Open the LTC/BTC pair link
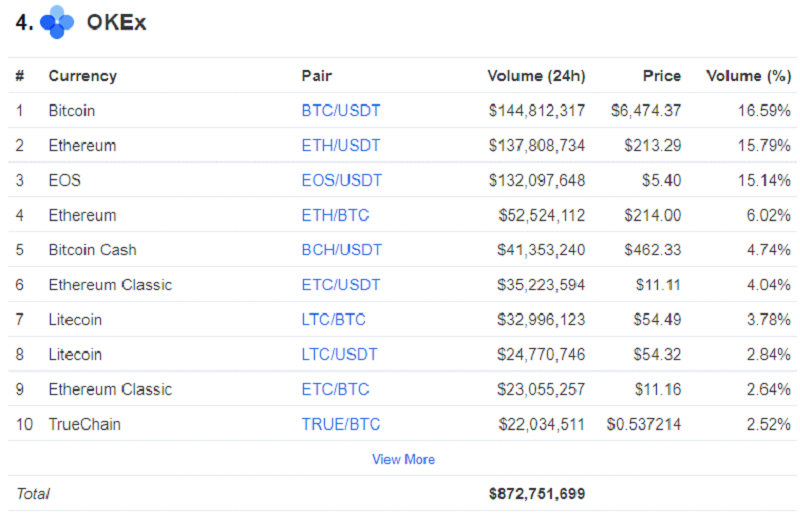 point(334,320)
